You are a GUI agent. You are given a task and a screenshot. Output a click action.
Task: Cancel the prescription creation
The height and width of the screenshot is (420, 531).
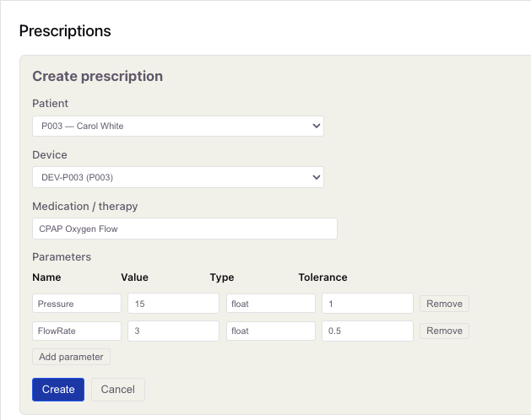click(x=118, y=390)
